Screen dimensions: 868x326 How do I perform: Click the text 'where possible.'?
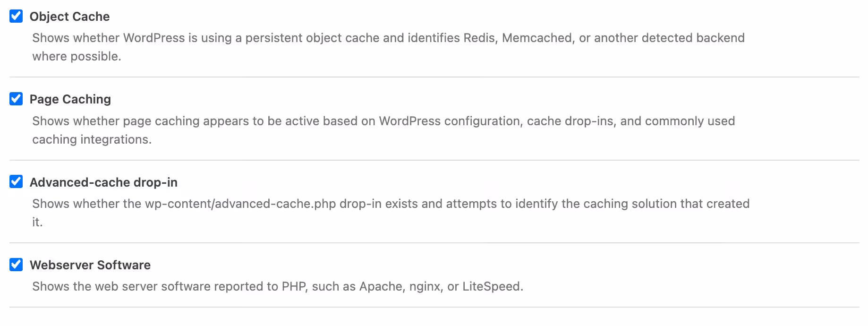coord(77,56)
